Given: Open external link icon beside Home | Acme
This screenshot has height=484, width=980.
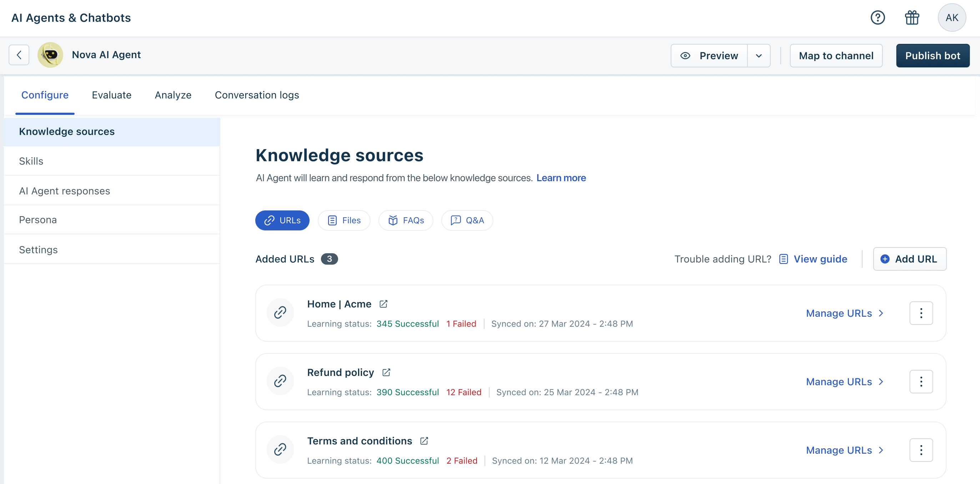Looking at the screenshot, I should (x=383, y=304).
